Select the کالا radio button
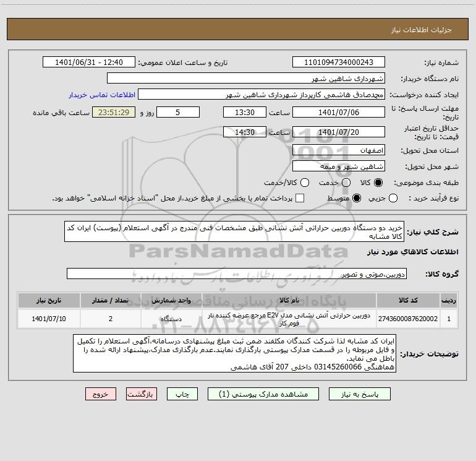Image resolution: width=476 pixels, height=461 pixels. [378, 183]
